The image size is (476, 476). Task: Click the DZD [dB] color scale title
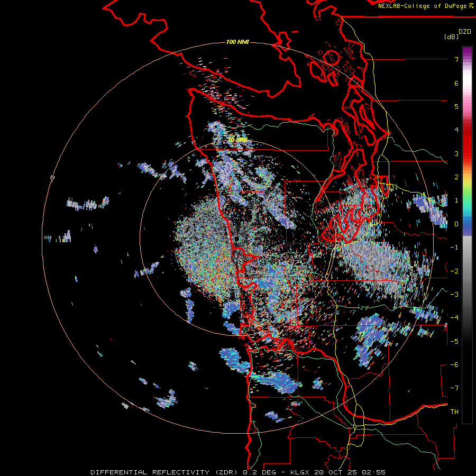tap(458, 34)
